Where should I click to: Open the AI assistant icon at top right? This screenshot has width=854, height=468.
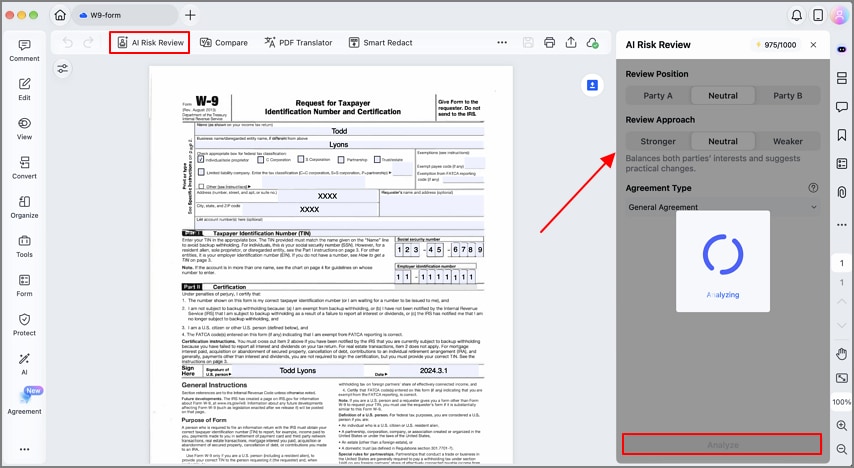(x=841, y=50)
